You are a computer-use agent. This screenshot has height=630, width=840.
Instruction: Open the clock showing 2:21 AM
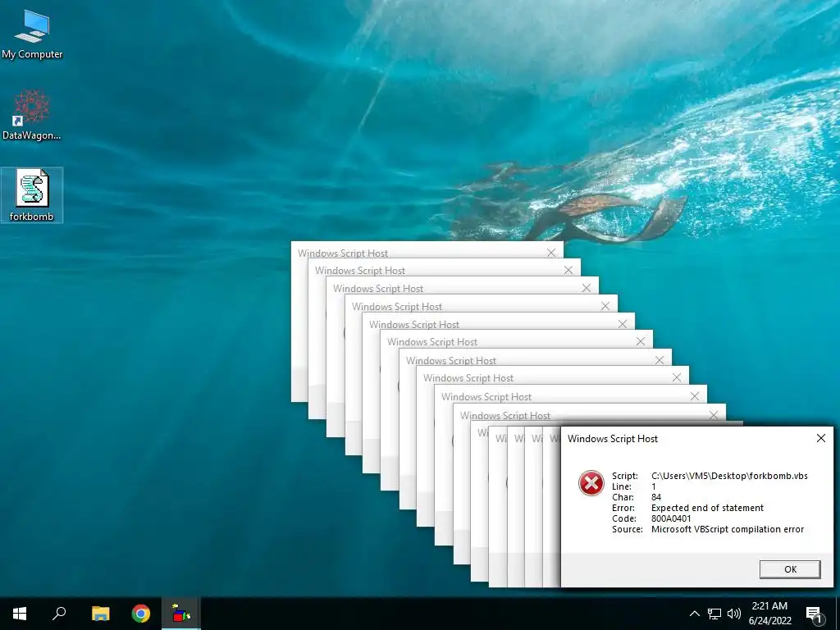click(x=769, y=606)
